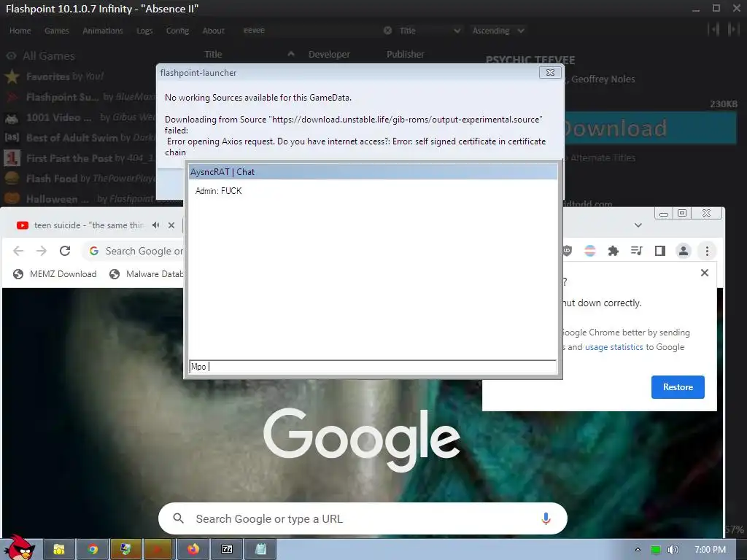
Task: Click the Restore button in Chrome popup
Action: tap(678, 387)
